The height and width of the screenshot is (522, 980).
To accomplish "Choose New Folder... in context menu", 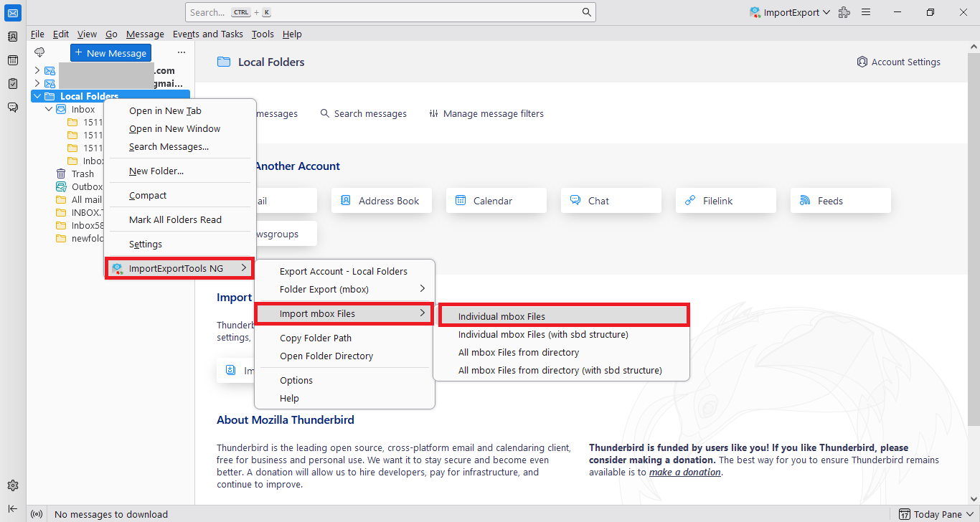I will (x=180, y=171).
